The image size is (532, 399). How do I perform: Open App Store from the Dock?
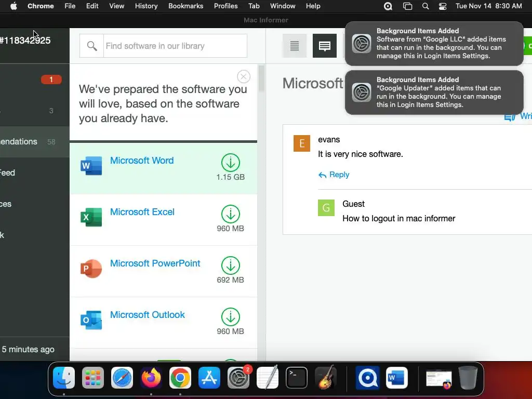point(209,378)
